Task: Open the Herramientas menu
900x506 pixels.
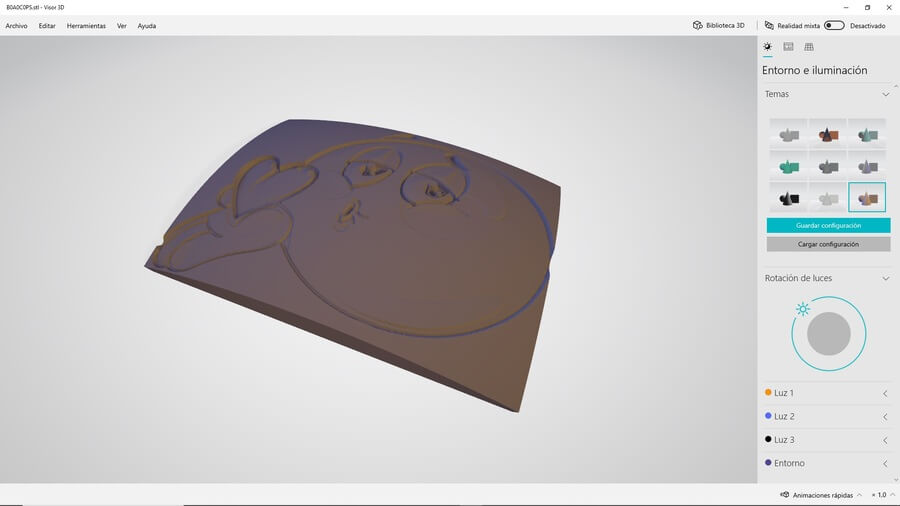Action: point(86,26)
